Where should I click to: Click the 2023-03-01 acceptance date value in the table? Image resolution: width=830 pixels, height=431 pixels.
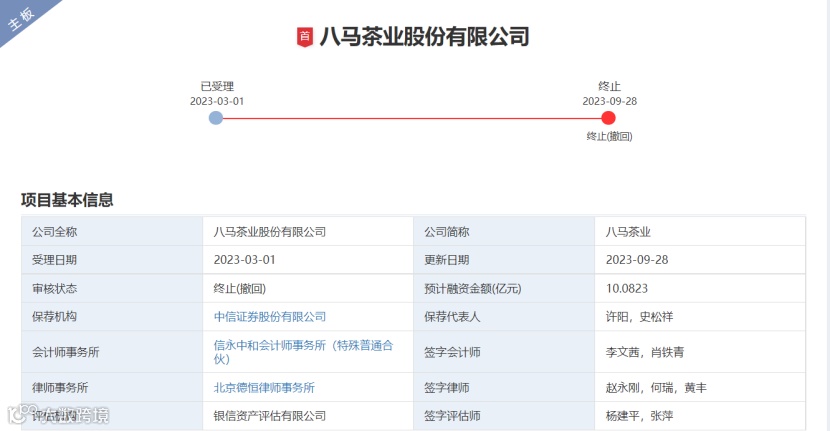(x=245, y=260)
